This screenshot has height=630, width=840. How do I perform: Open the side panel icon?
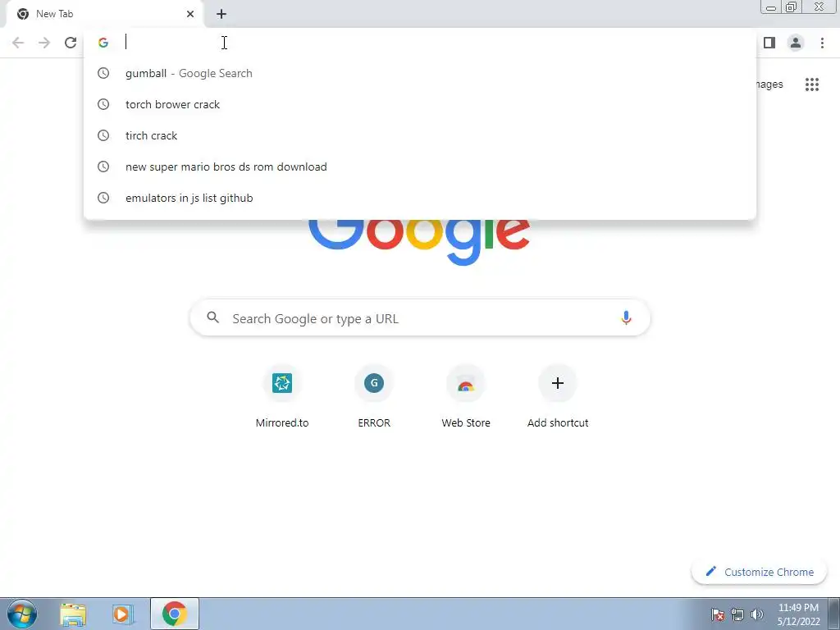click(769, 43)
